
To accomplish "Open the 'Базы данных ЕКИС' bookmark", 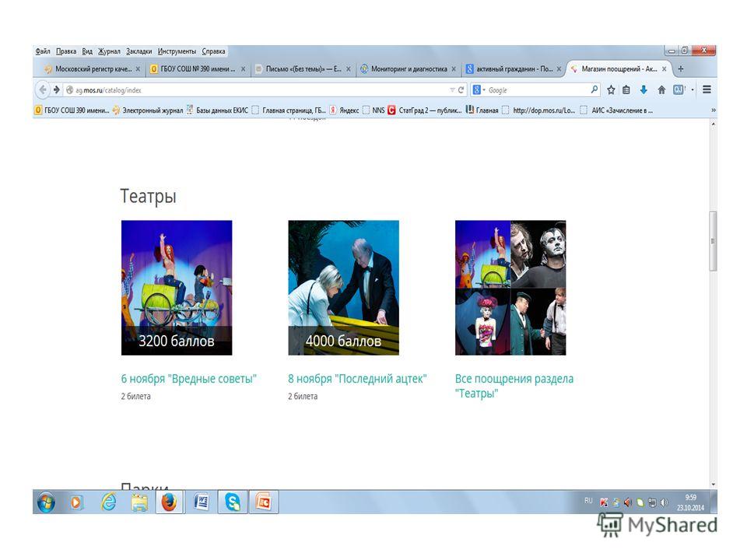I will tap(217, 110).
